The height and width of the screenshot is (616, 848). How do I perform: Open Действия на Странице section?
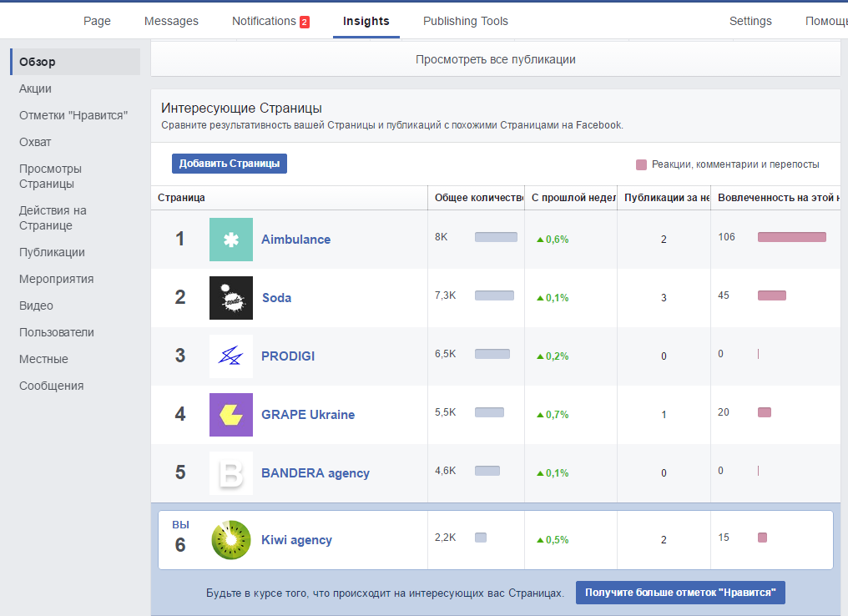pos(53,218)
